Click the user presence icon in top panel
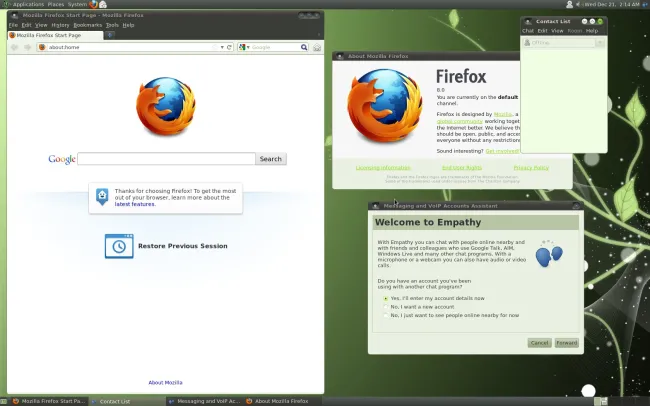The height and width of the screenshot is (406, 650). tap(569, 4)
